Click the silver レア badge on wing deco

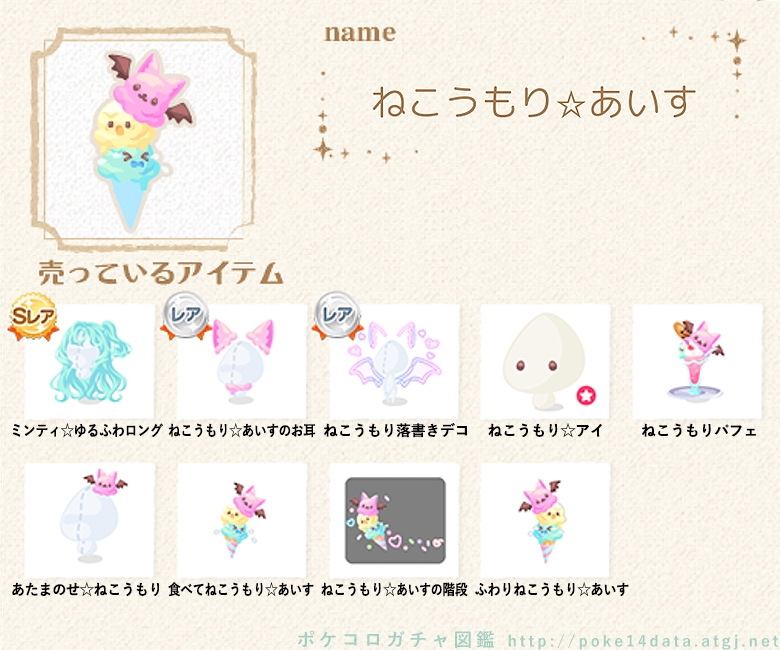pyautogui.click(x=338, y=316)
